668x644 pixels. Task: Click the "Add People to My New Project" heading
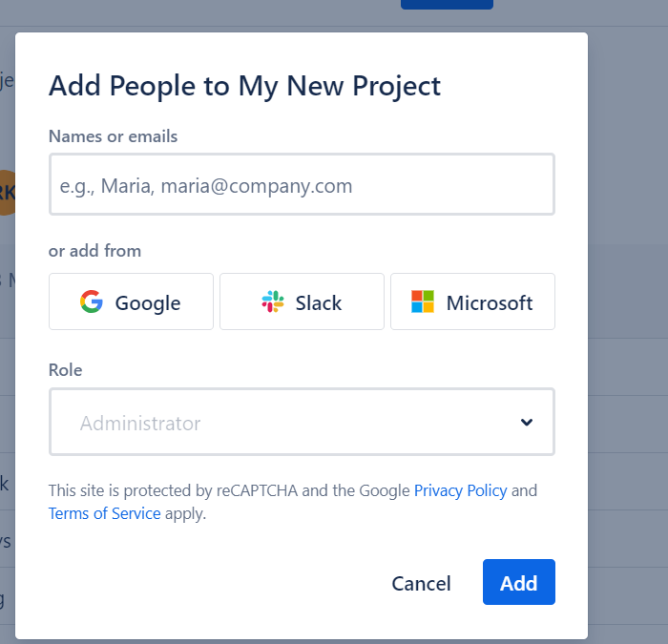point(244,86)
